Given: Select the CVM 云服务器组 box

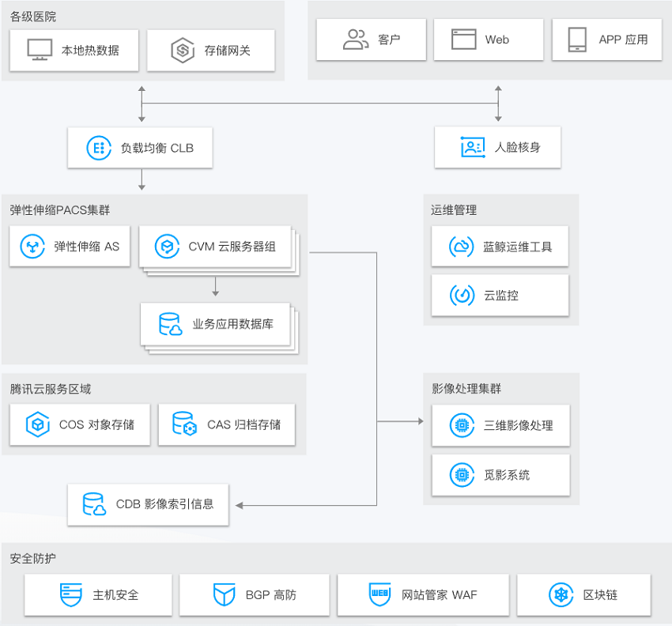Looking at the screenshot, I should 215,247.
